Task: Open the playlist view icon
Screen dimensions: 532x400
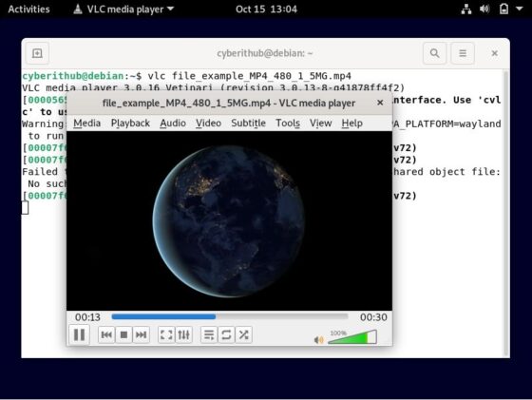Action: pyautogui.click(x=209, y=334)
